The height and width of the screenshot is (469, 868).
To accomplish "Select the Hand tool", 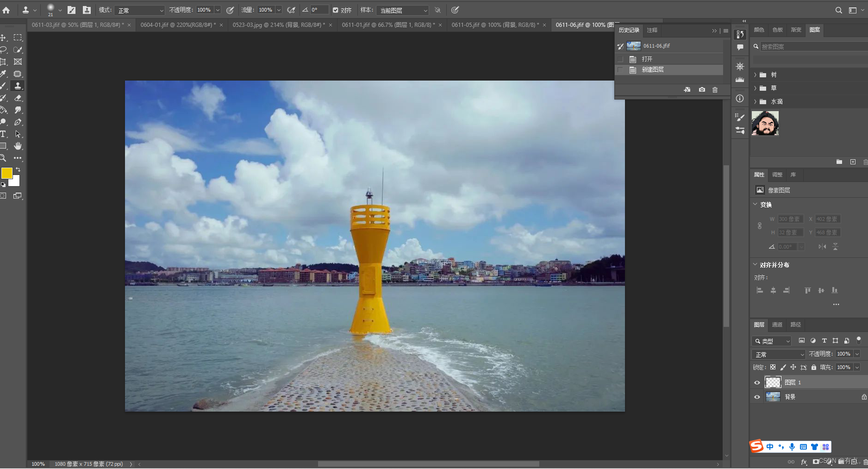I will [x=18, y=146].
